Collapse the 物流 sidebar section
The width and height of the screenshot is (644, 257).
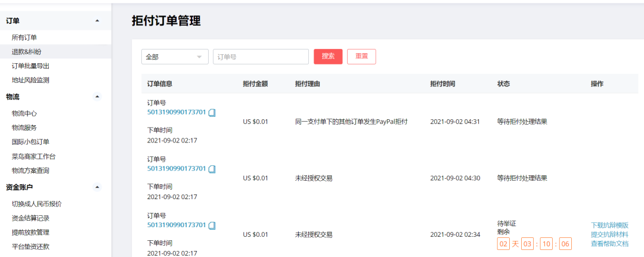97,97
